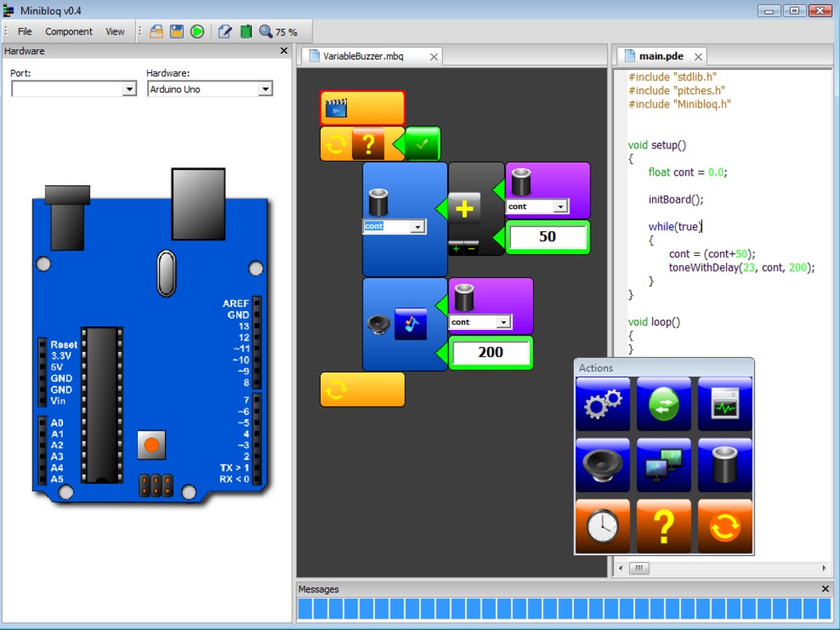Click the '#include "pitches.h"' line
840x630 pixels.
pyautogui.click(x=677, y=90)
